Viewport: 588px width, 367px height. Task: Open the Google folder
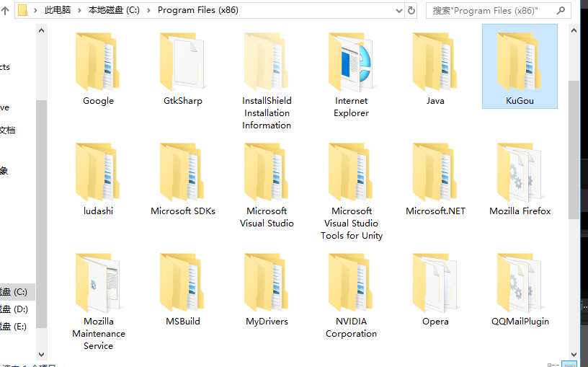[98, 69]
